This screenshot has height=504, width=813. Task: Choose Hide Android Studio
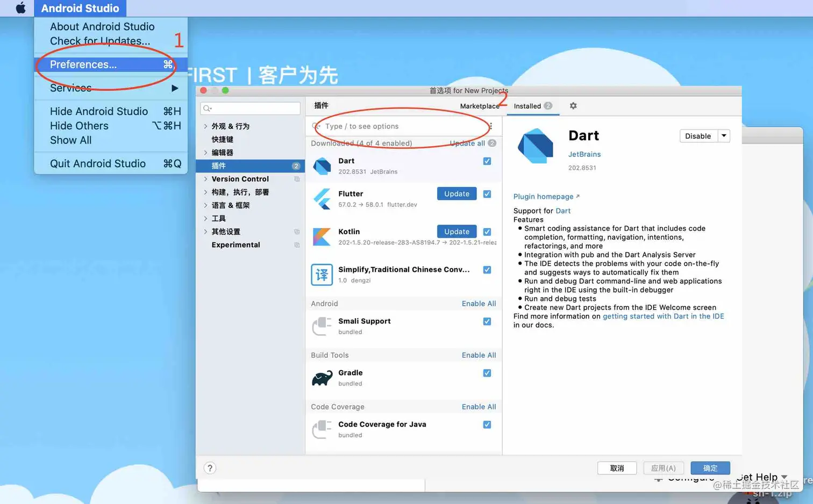(x=111, y=111)
